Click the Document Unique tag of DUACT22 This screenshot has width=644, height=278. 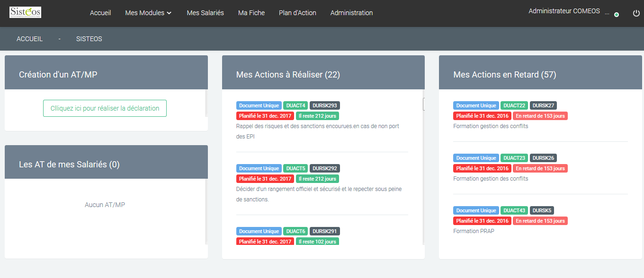coord(475,105)
